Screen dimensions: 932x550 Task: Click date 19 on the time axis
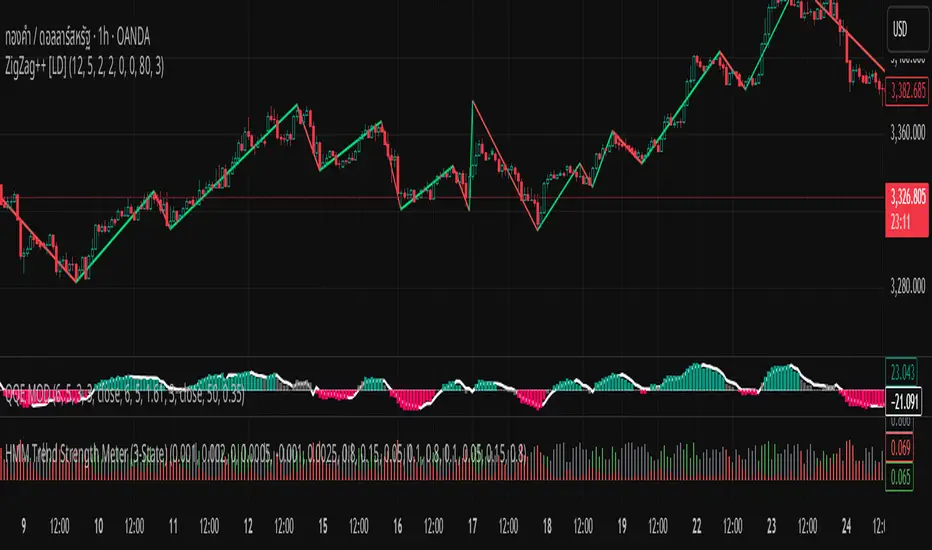pos(622,526)
